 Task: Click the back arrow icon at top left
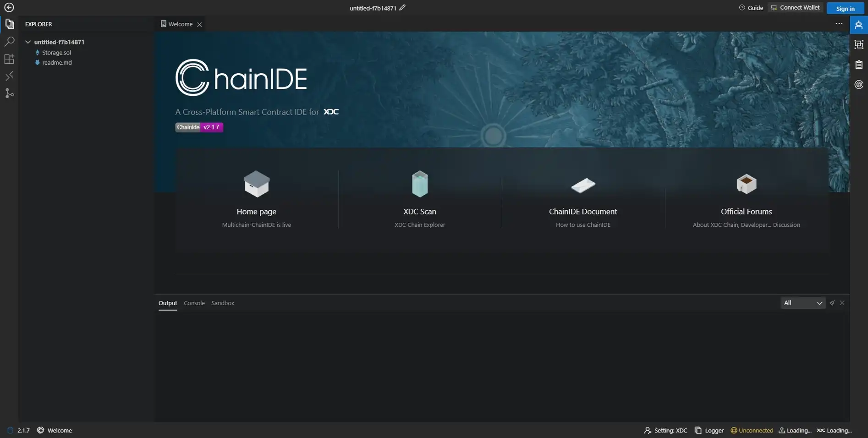[x=9, y=7]
